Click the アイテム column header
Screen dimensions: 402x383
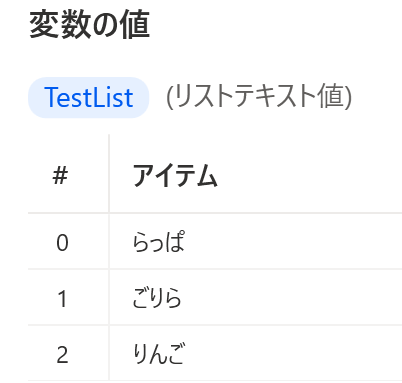[175, 175]
